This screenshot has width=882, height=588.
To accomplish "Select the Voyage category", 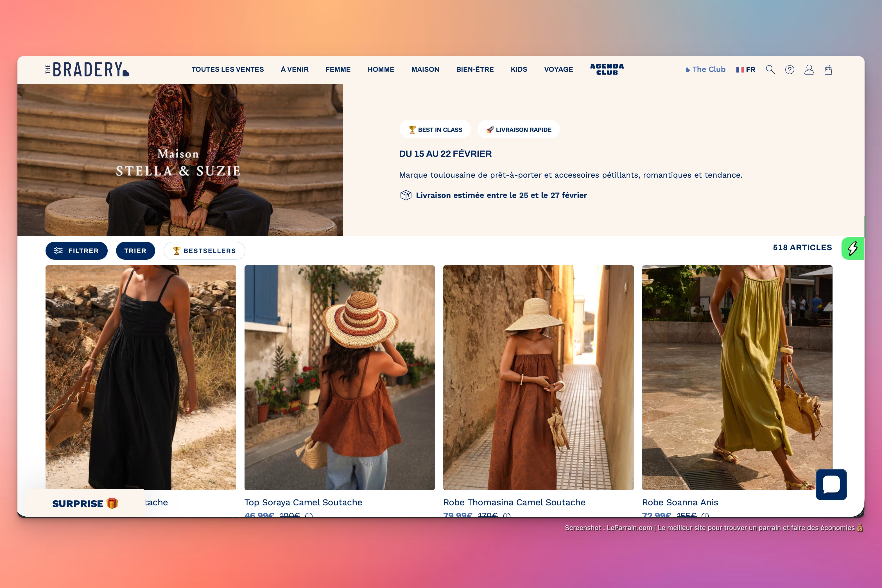I will (x=558, y=70).
